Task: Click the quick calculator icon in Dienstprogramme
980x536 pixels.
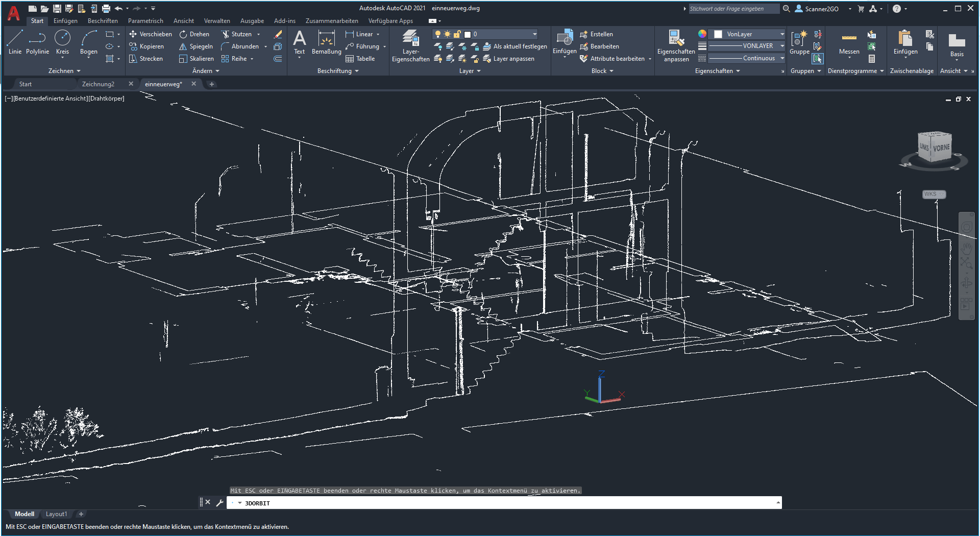Action: (872, 59)
